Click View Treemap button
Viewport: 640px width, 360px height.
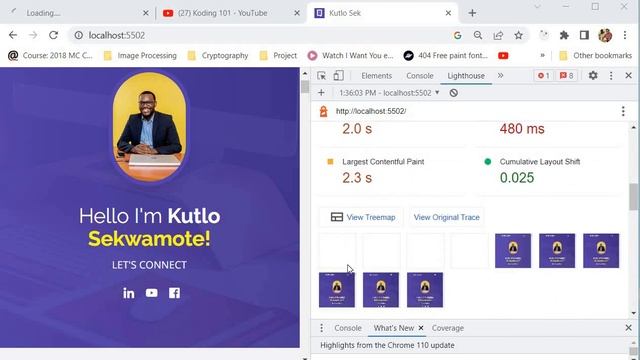click(x=363, y=218)
